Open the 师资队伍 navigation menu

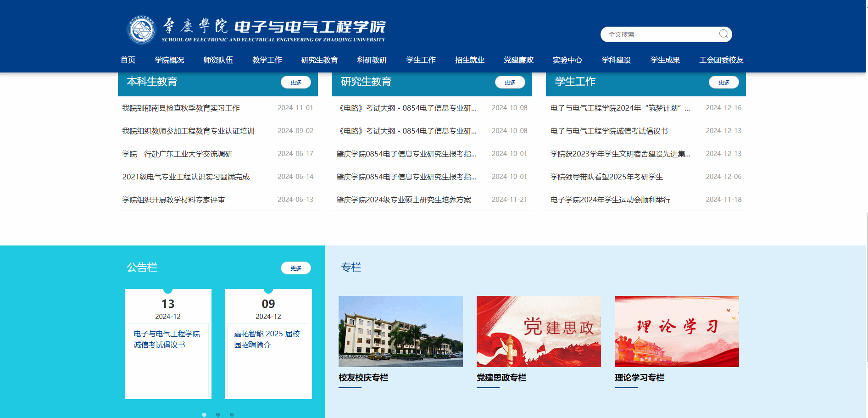(218, 60)
